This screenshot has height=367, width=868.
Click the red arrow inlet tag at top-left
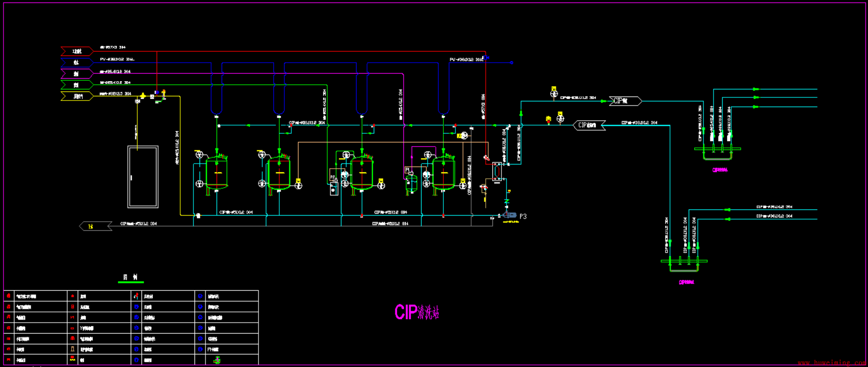77,51
